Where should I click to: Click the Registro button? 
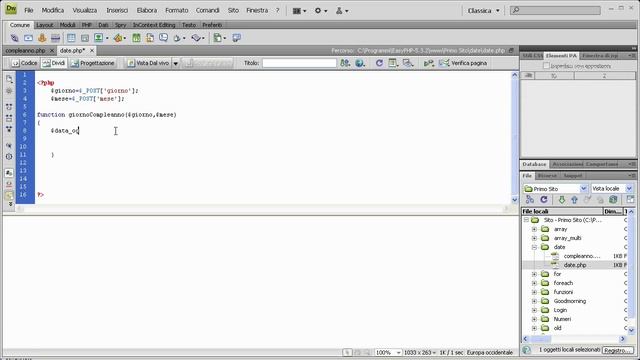(x=618, y=350)
